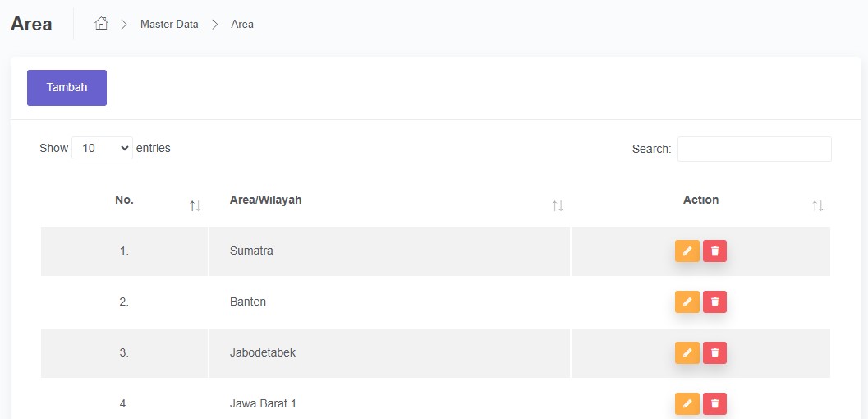Go to Master Data breadcrumb
This screenshot has width=868, height=419.
(169, 24)
